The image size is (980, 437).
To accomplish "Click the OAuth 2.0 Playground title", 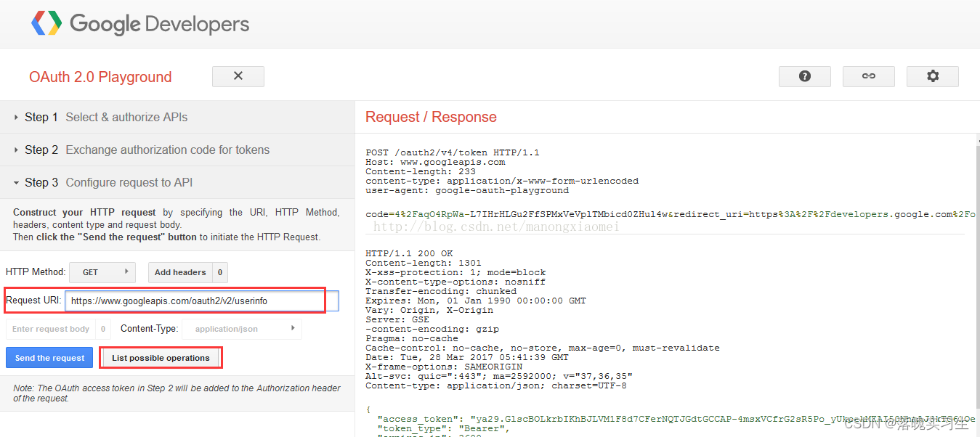I will tap(100, 77).
